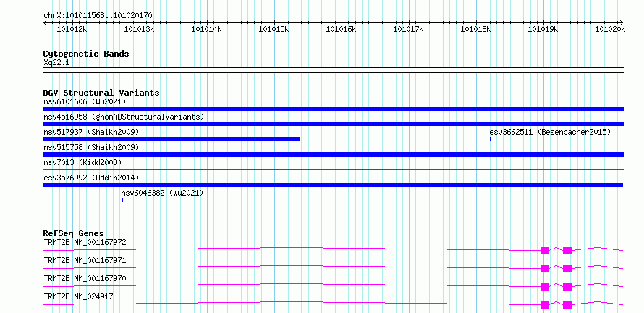Viewport: 644px width, 313px height.
Task: Click the 101017k ruler tick label
Action: pos(408,30)
